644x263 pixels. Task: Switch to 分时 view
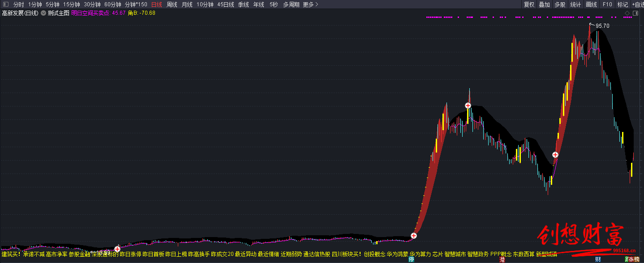pos(19,4)
